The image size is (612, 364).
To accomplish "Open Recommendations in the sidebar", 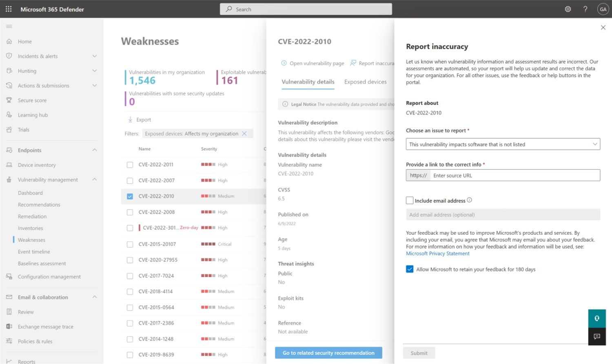I will [x=39, y=205].
